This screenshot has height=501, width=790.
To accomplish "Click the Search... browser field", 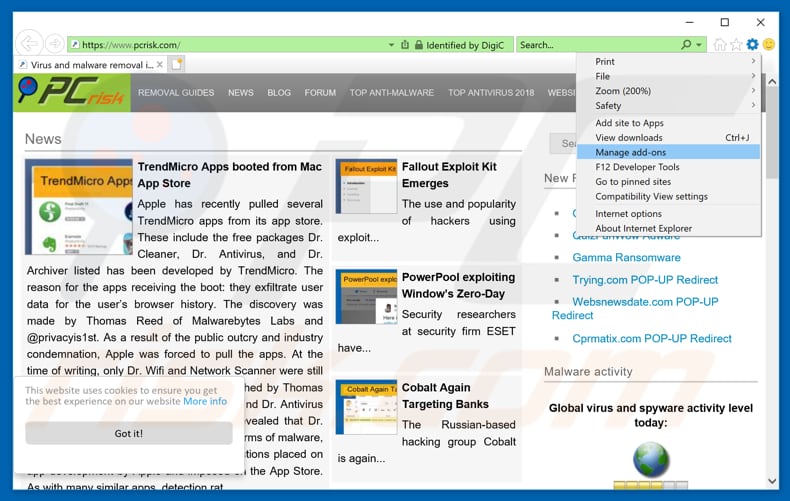I will pos(598,45).
